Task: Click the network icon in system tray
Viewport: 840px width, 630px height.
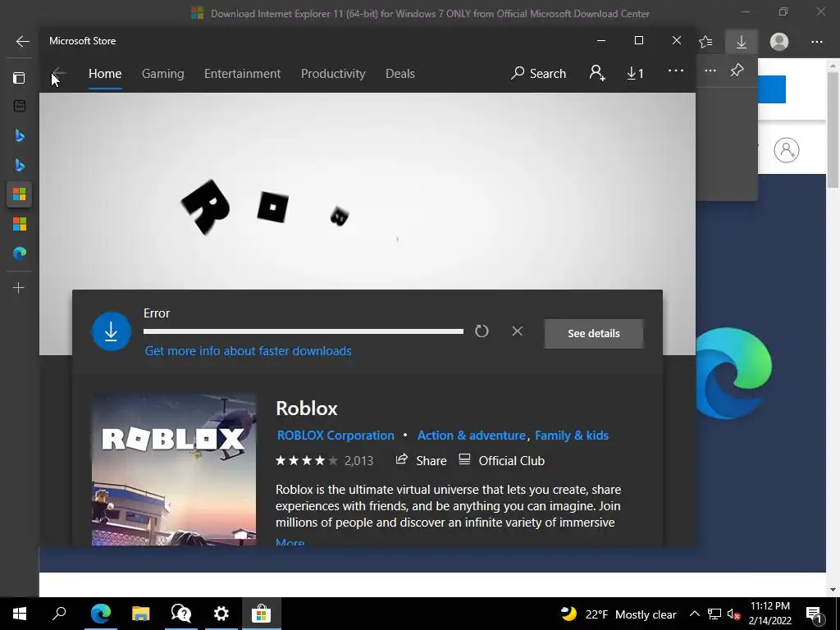Action: [714, 614]
